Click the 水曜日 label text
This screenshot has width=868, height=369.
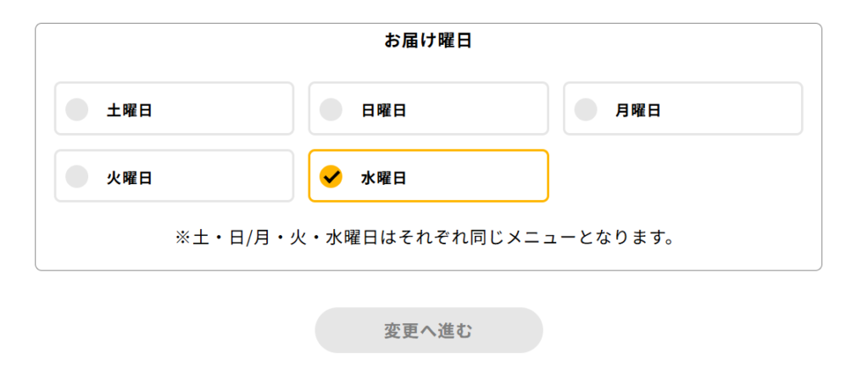(383, 178)
